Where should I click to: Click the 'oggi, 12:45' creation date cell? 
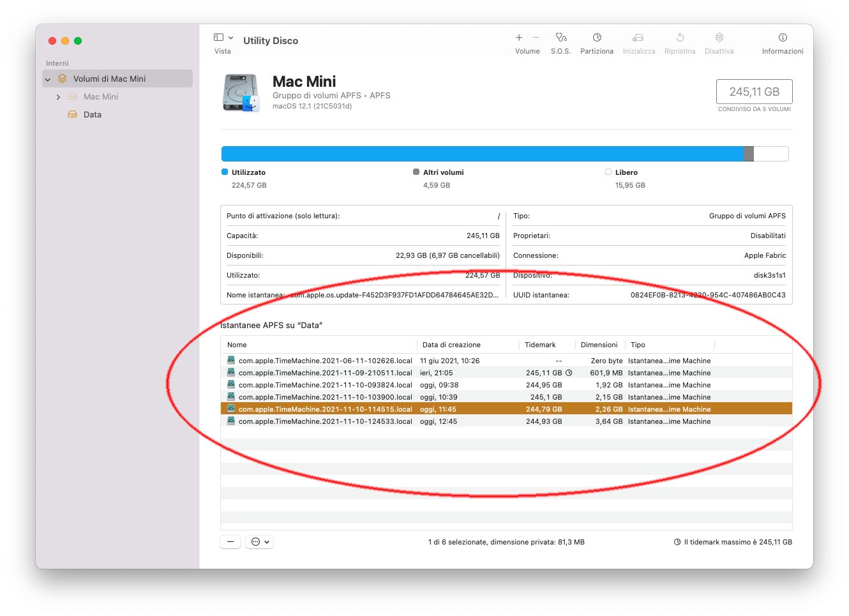click(439, 421)
